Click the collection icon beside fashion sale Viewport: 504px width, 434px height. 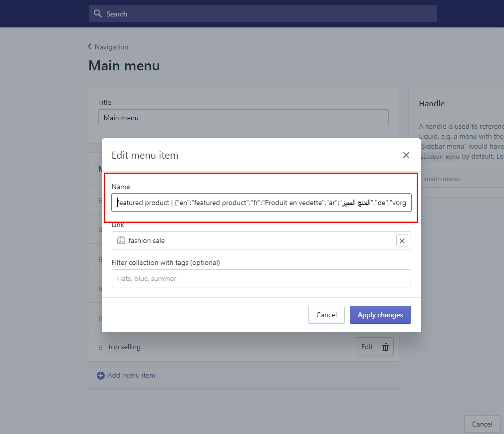[121, 240]
